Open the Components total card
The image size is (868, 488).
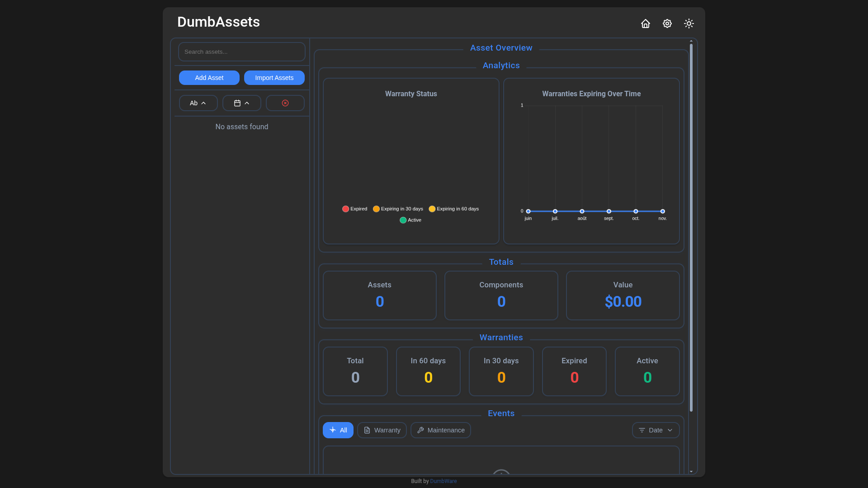click(x=501, y=296)
